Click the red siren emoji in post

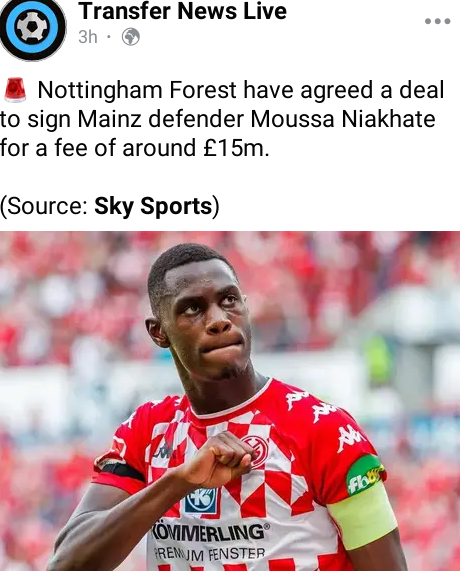15,90
